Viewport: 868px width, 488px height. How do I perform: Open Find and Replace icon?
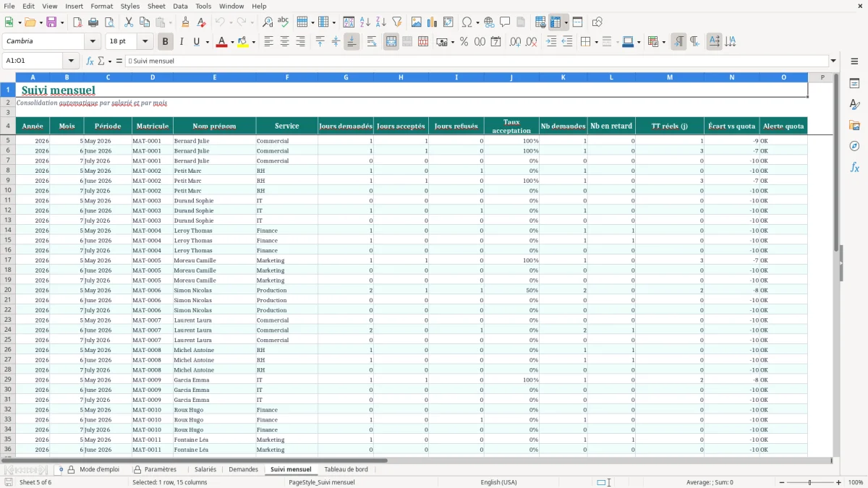(x=268, y=22)
